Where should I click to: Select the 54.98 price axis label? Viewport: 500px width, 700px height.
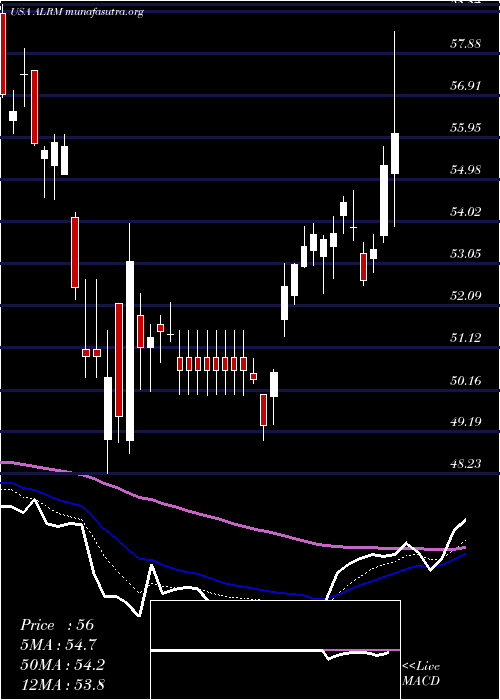[x=465, y=170]
